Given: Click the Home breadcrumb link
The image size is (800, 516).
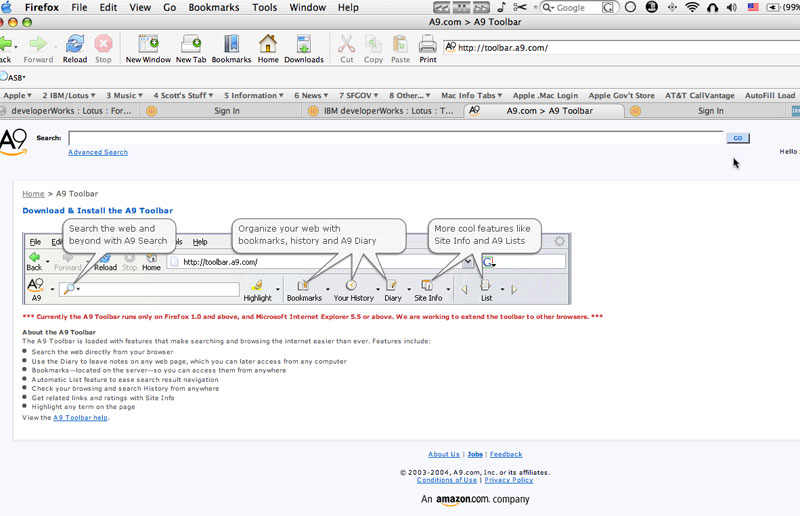Looking at the screenshot, I should [33, 194].
